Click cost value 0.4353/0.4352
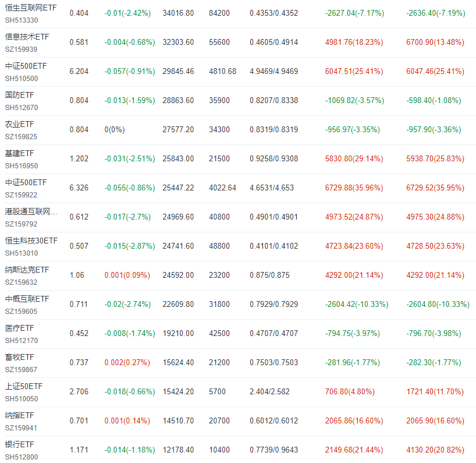 (274, 13)
